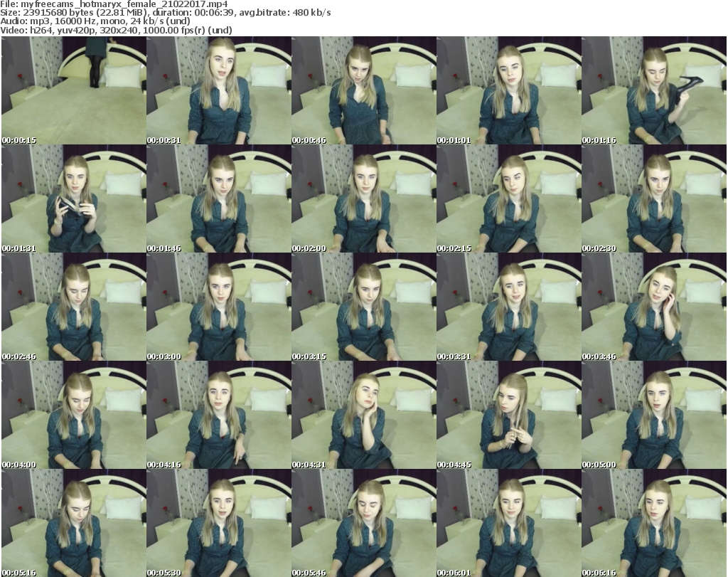Select the thumbnail stamped 00:00:15
728x577 pixels.
(x=74, y=90)
